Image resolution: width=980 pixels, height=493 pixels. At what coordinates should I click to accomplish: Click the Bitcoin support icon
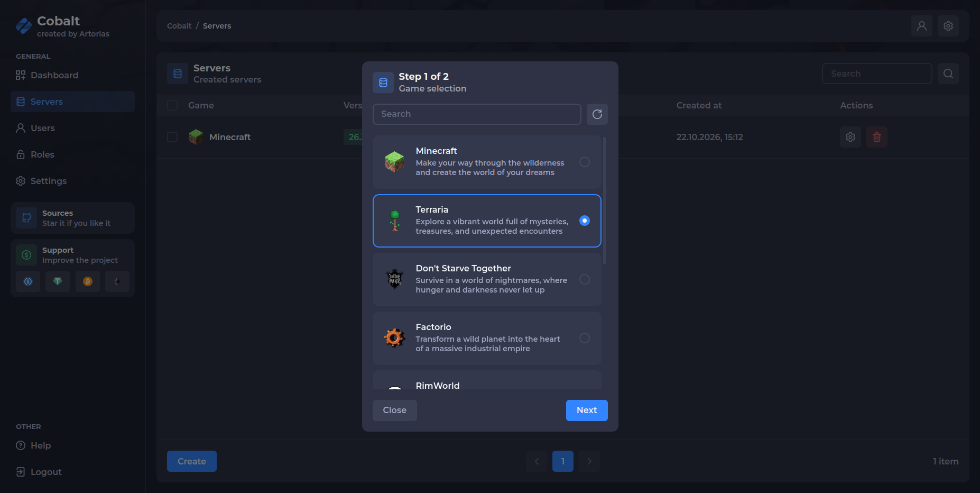88,281
